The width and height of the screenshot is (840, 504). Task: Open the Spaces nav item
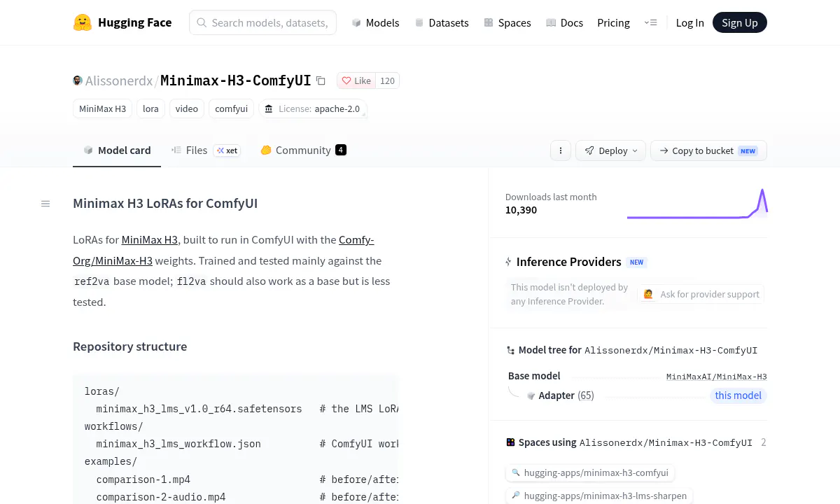(x=507, y=22)
